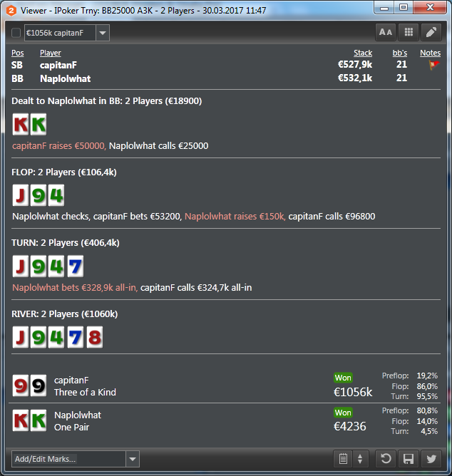The height and width of the screenshot is (476, 452).
Task: Click the Add/Edit Marks input field
Action: 69,459
